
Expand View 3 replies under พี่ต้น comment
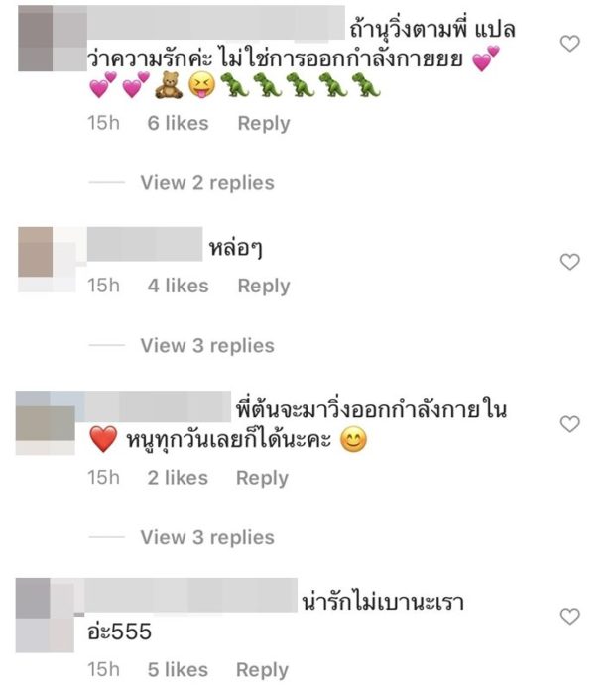[x=207, y=537]
